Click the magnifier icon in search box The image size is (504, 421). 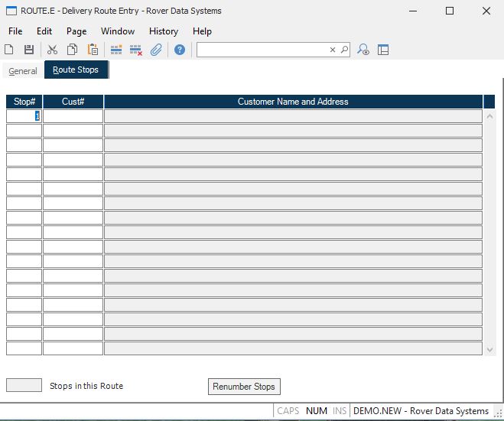click(x=344, y=50)
